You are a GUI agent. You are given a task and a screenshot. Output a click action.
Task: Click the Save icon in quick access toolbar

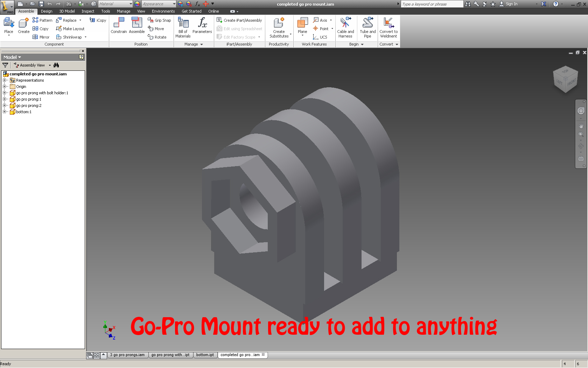[x=41, y=4]
